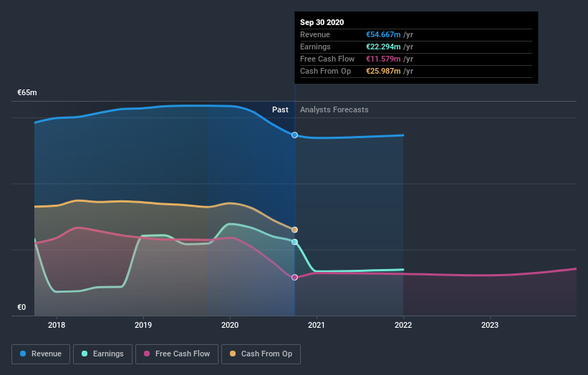This screenshot has width=588, height=375.
Task: Click the Revenue row label in the tooltip
Action: click(315, 34)
